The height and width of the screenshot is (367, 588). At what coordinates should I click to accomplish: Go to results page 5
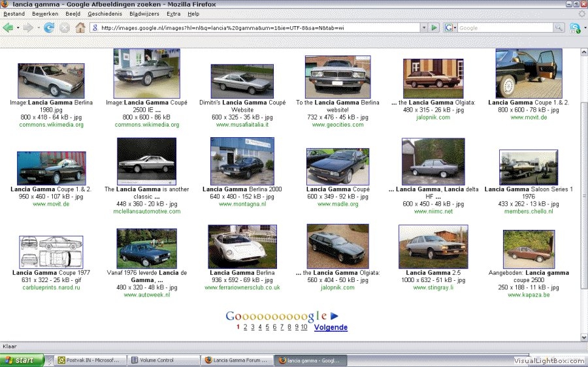point(267,327)
